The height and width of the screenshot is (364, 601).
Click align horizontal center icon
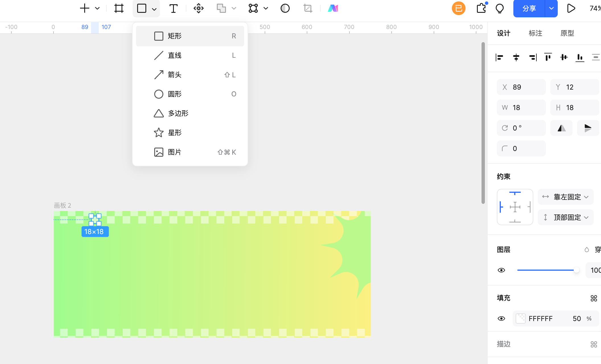[x=516, y=57]
